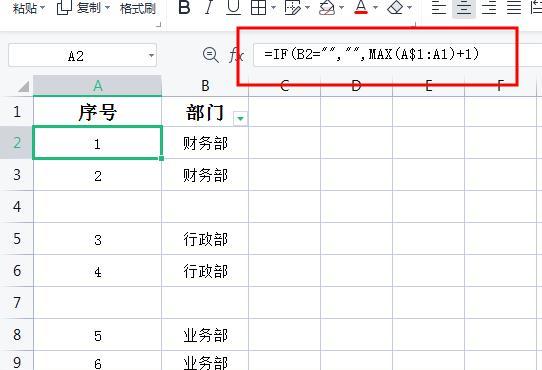Select cell A6 containing 4
The height and width of the screenshot is (370, 542).
[x=97, y=270]
